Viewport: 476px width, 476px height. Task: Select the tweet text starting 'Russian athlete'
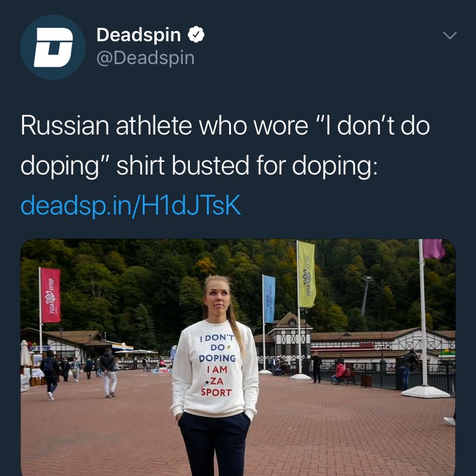coord(225,145)
